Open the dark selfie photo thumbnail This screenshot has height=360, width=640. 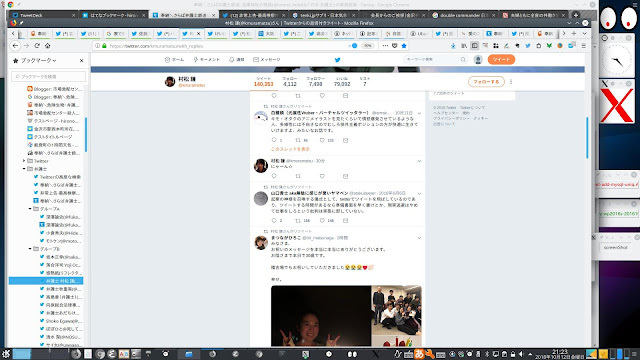click(321, 316)
